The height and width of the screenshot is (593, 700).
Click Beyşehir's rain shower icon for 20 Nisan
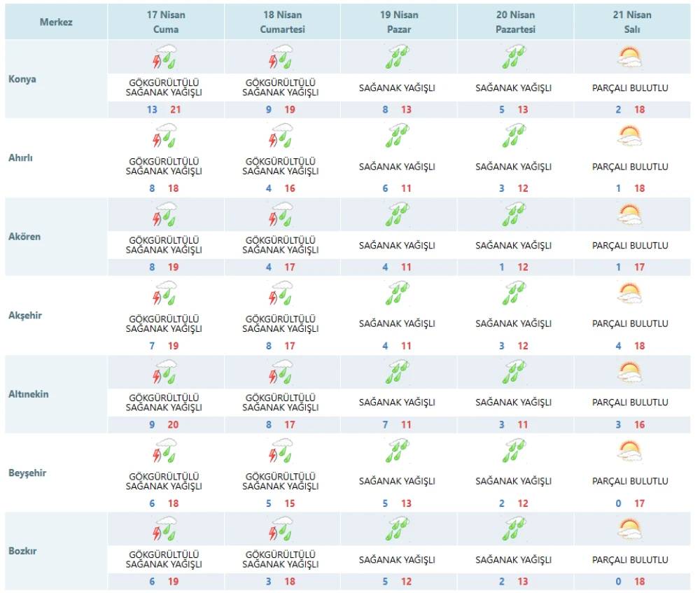[x=514, y=450]
